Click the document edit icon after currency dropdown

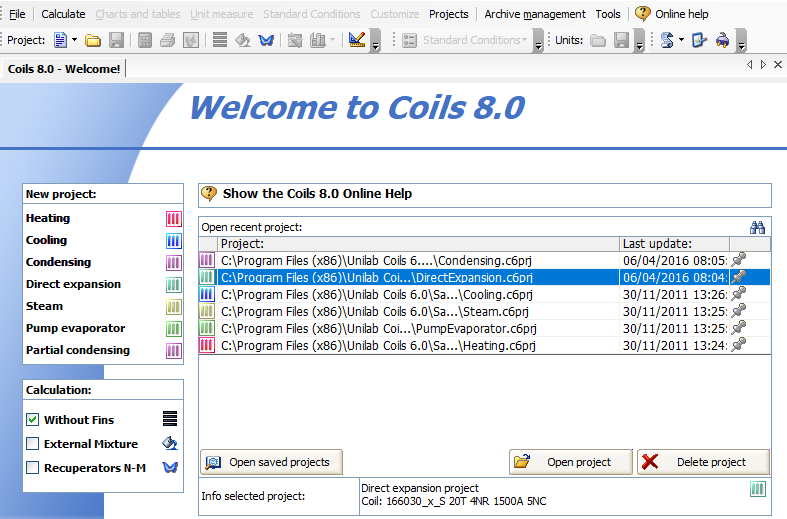point(699,40)
